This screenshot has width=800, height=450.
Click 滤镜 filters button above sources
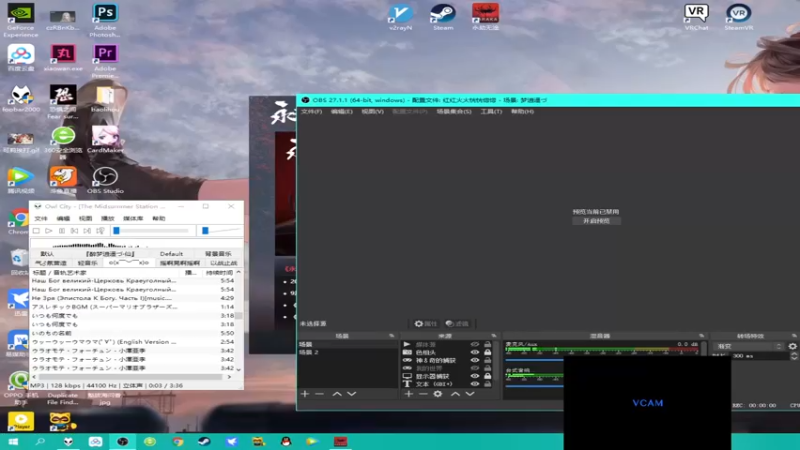pyautogui.click(x=457, y=323)
